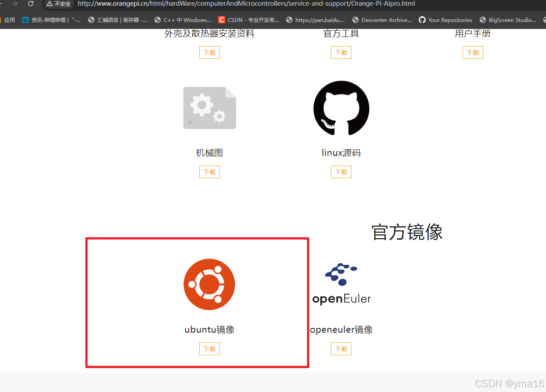
Task: Click the linux源码 label
Action: pyautogui.click(x=341, y=153)
